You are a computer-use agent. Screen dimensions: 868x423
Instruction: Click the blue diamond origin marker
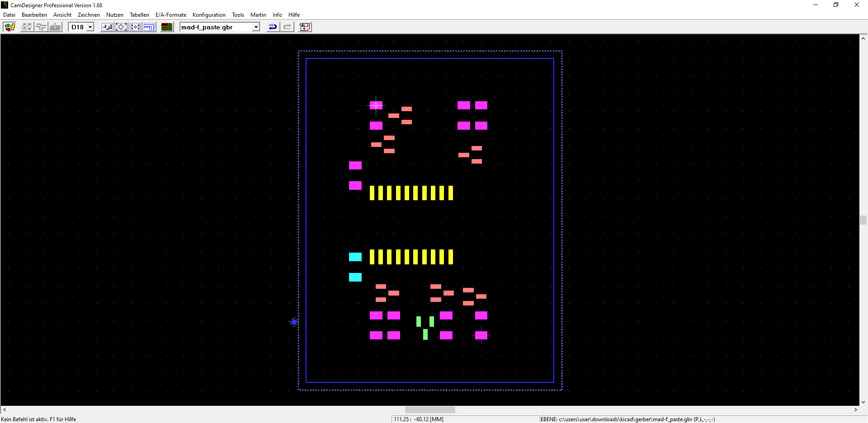coord(294,322)
